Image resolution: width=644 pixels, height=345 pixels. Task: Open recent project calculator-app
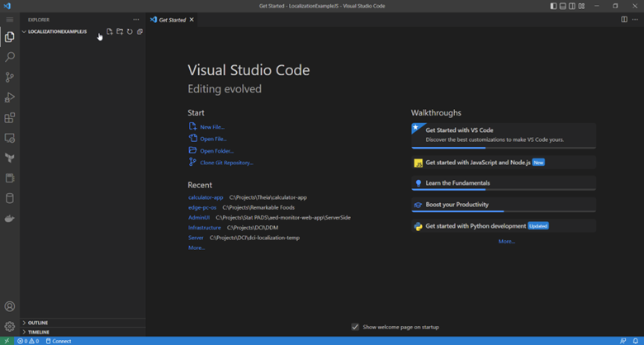(x=206, y=197)
